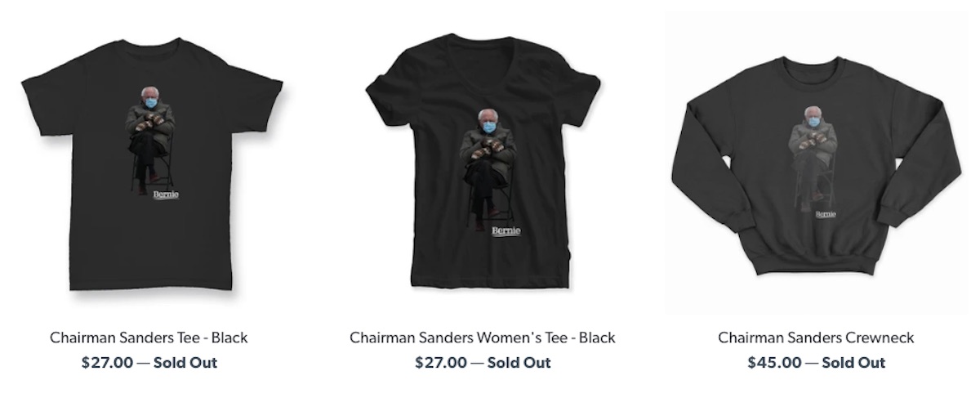Click the $27.00 price under the Black Tee

107,362
